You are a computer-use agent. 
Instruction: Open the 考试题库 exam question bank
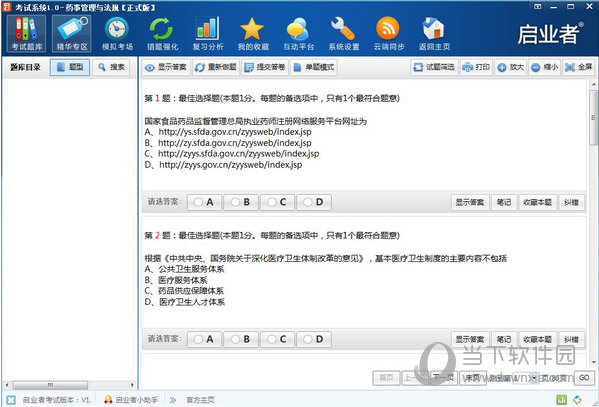pos(26,34)
